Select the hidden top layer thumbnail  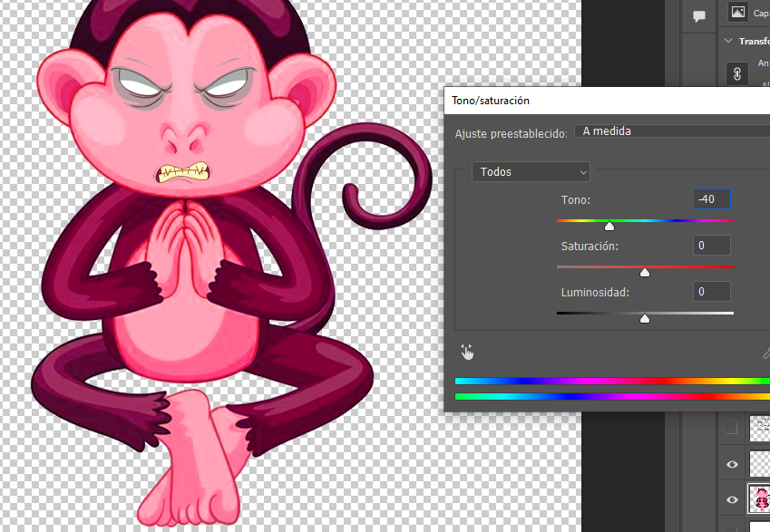tap(760, 428)
